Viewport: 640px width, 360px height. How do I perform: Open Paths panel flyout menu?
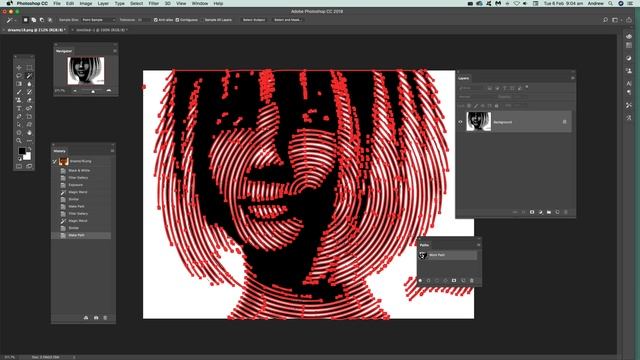pyautogui.click(x=478, y=245)
